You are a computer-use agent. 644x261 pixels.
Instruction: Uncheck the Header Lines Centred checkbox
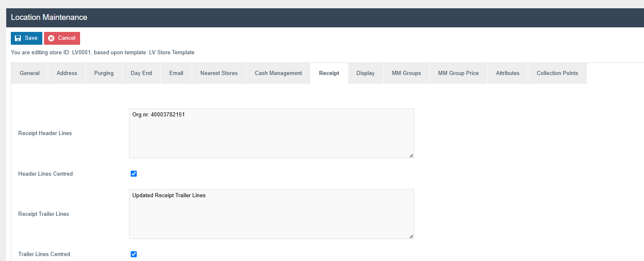[134, 174]
